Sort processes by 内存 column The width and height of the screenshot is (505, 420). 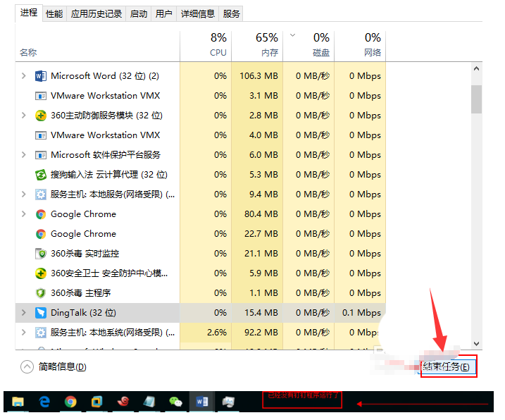(x=257, y=47)
